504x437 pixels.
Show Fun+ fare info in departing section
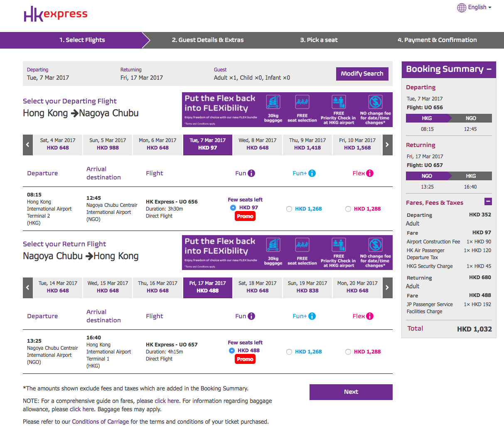[x=312, y=173]
